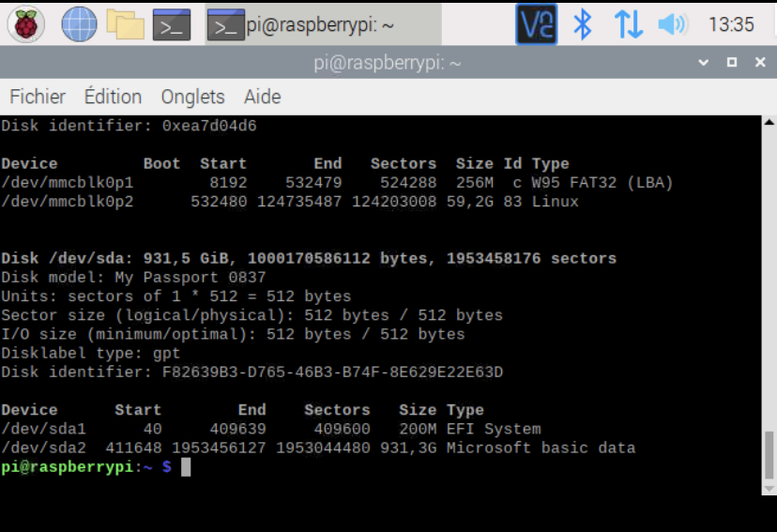This screenshot has height=532, width=777.
Task: Click the Bluetooth tray icon
Action: pyautogui.click(x=583, y=23)
